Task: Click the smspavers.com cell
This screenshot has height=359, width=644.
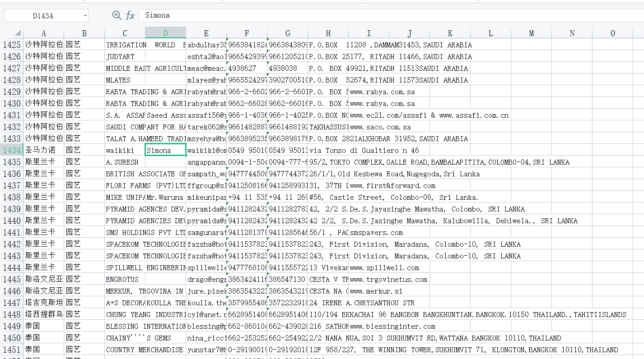Action: pyautogui.click(x=369, y=232)
